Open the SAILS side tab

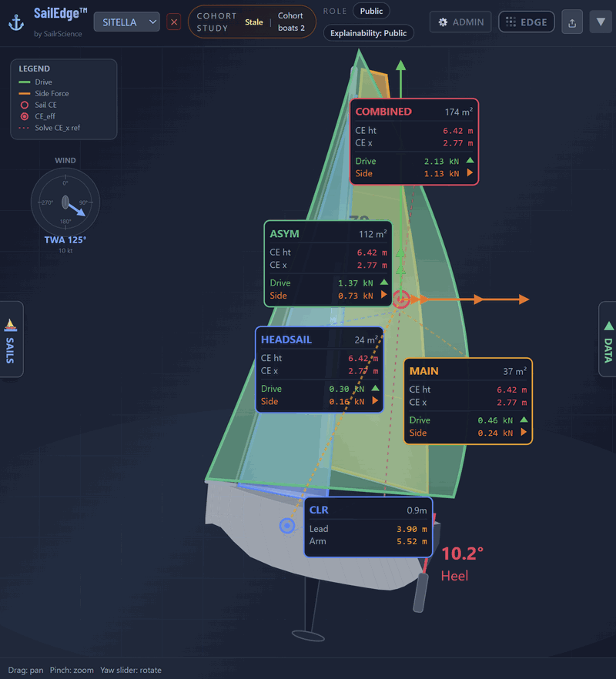tap(10, 339)
